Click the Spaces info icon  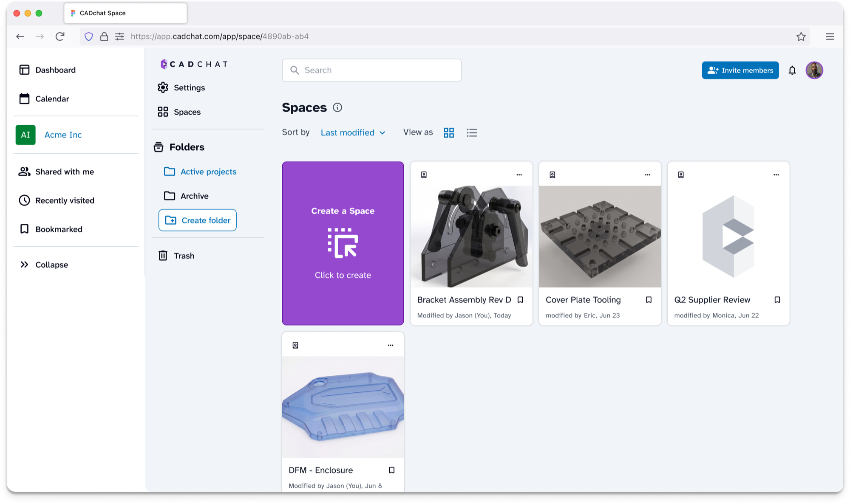tap(337, 107)
